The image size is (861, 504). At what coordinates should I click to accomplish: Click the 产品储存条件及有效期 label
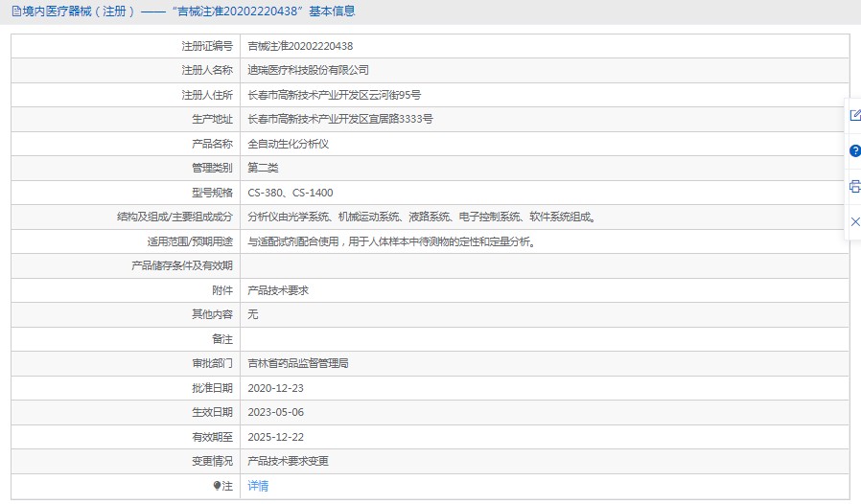[x=182, y=265]
